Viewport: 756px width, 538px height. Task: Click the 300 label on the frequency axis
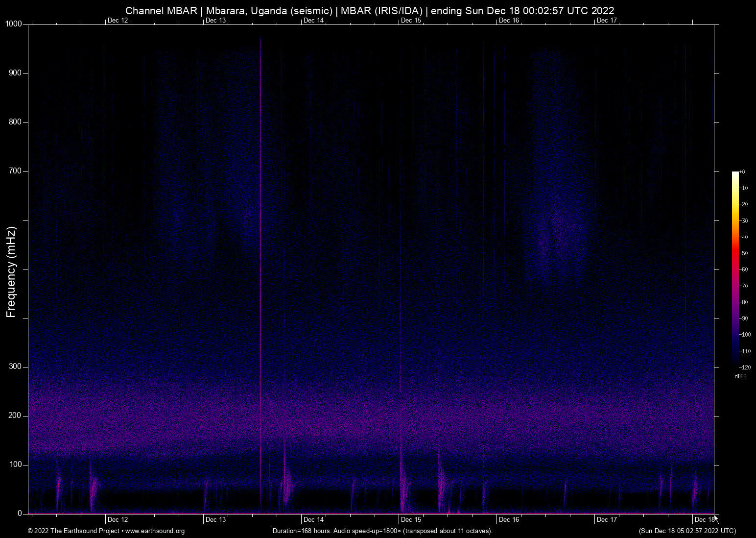click(x=15, y=367)
